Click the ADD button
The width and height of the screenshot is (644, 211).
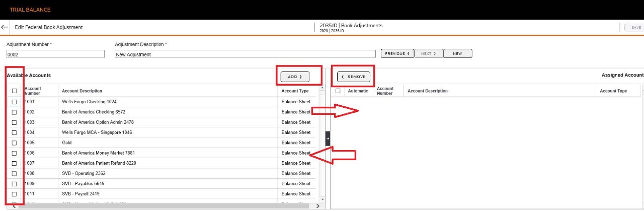click(295, 77)
